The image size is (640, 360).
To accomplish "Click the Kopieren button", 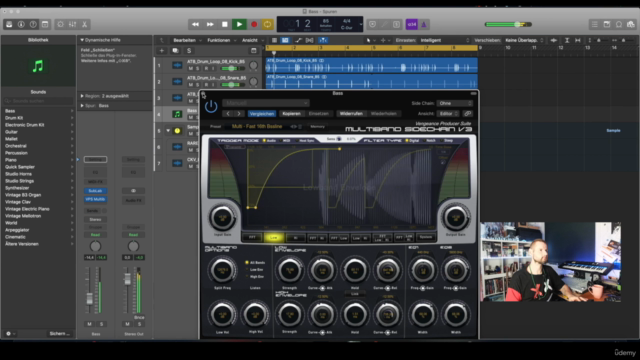I will [291, 113].
